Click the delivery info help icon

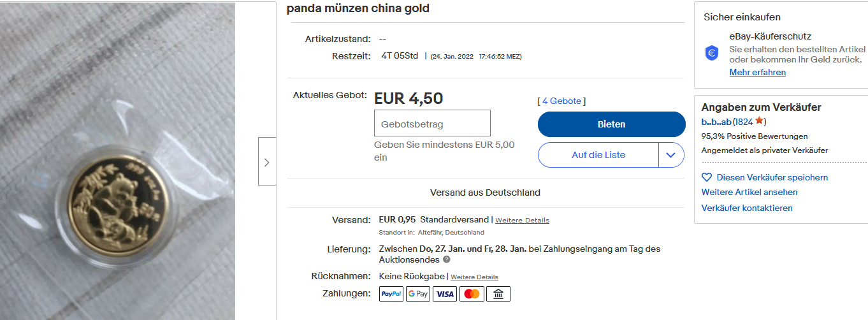[x=447, y=259]
